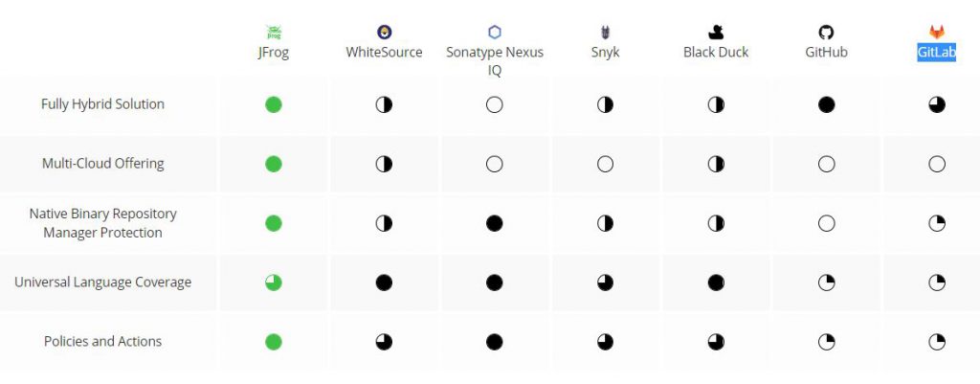Click JFrog's green Fully Hybrid Solution circle
The width and height of the screenshot is (980, 384).
click(274, 104)
